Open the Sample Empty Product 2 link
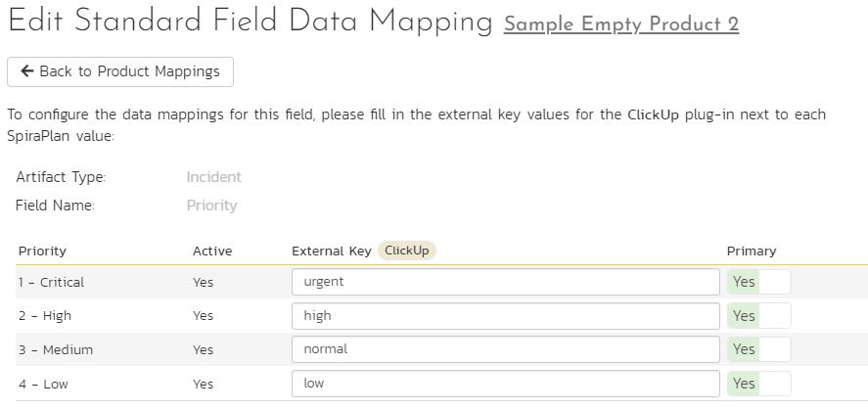 click(x=621, y=24)
